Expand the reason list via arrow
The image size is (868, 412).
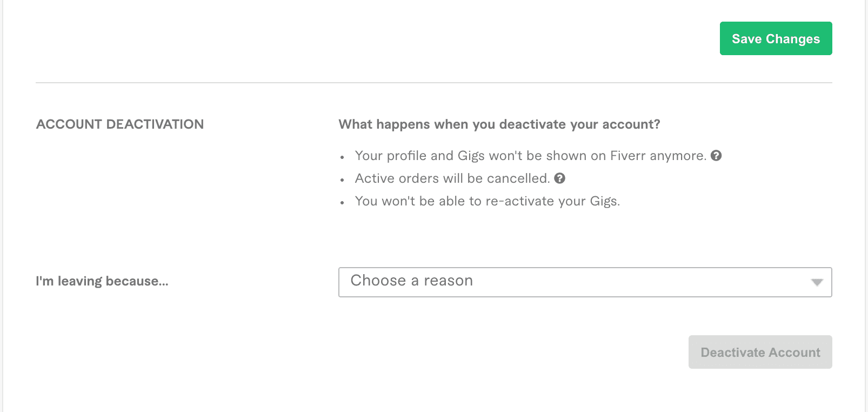click(x=817, y=282)
